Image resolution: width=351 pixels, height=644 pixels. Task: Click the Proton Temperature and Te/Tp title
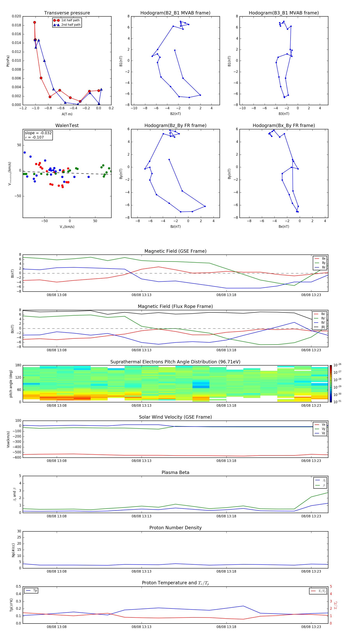pyautogui.click(x=175, y=583)
